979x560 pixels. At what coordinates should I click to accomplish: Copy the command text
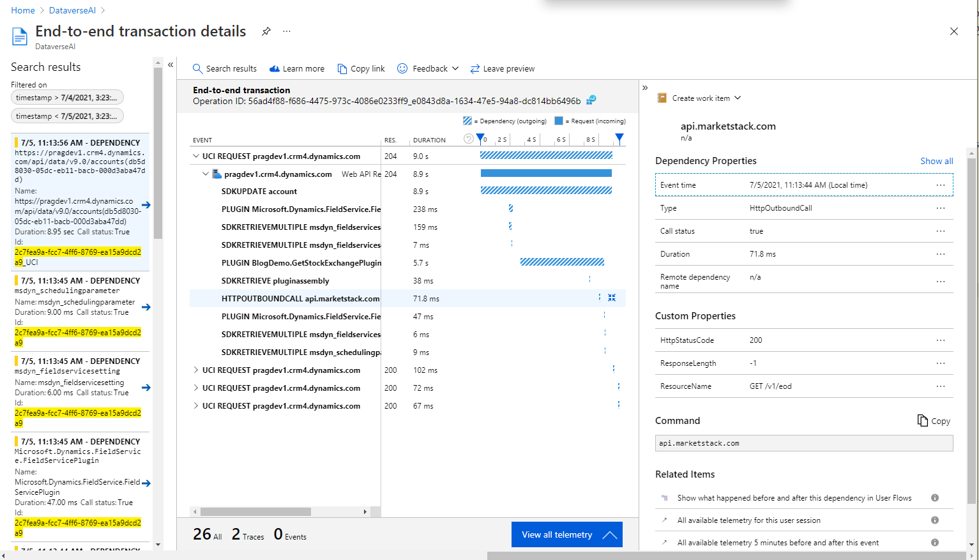coord(934,421)
